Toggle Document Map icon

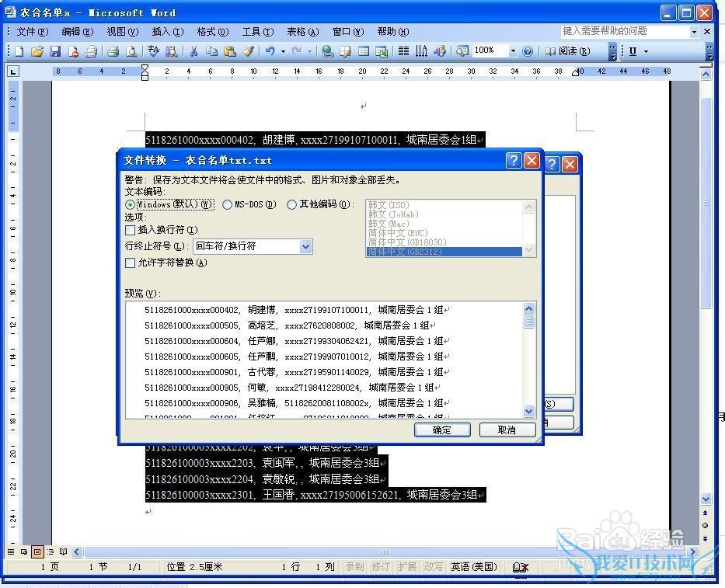click(462, 50)
